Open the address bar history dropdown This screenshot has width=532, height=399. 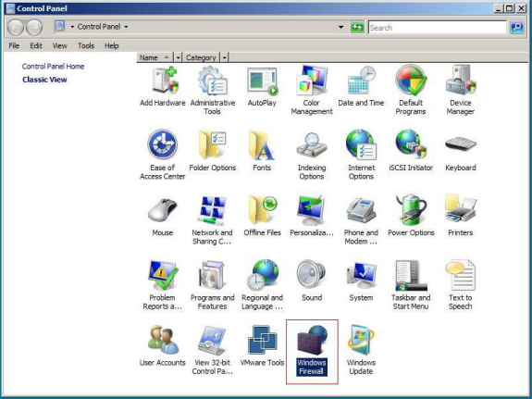[341, 27]
